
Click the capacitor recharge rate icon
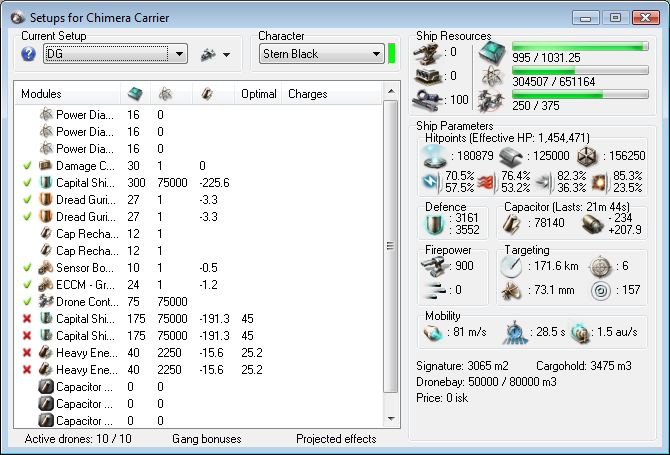pyautogui.click(x=593, y=224)
